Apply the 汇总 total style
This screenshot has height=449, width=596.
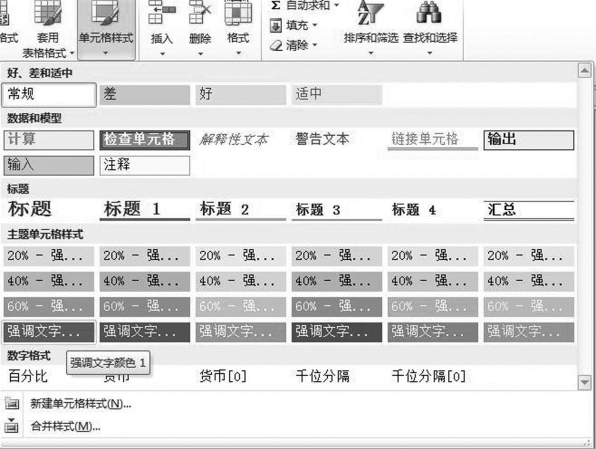click(x=529, y=210)
